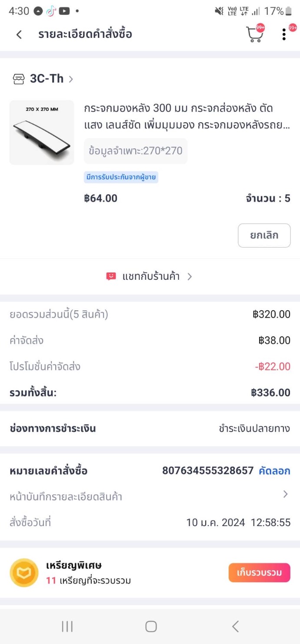Tap the back arrow in the header
The height and width of the screenshot is (644, 300).
click(19, 34)
